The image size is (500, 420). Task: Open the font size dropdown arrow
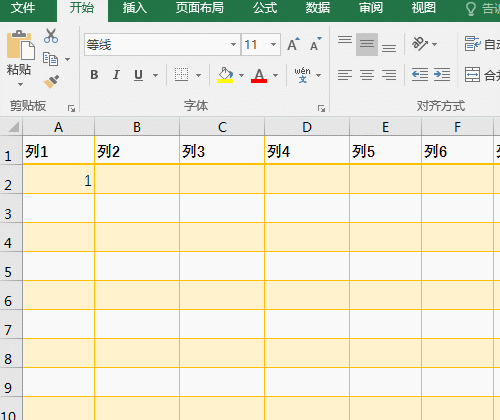click(x=273, y=44)
